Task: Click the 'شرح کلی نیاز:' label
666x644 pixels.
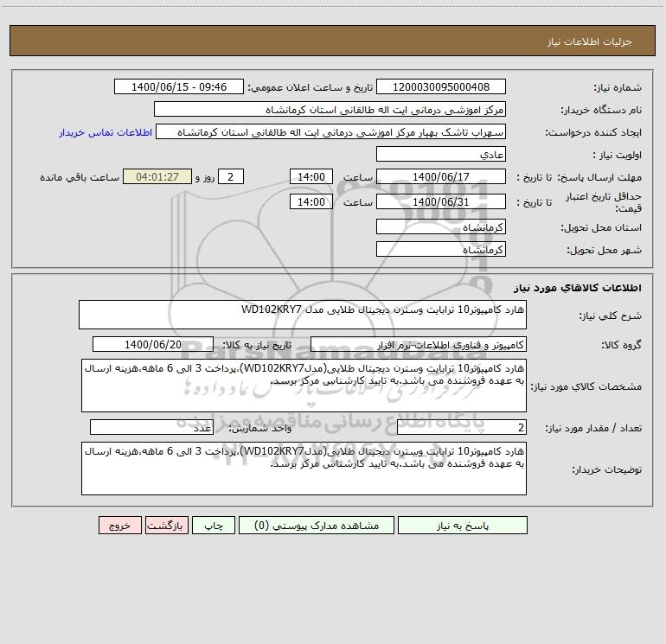Action: [611, 316]
